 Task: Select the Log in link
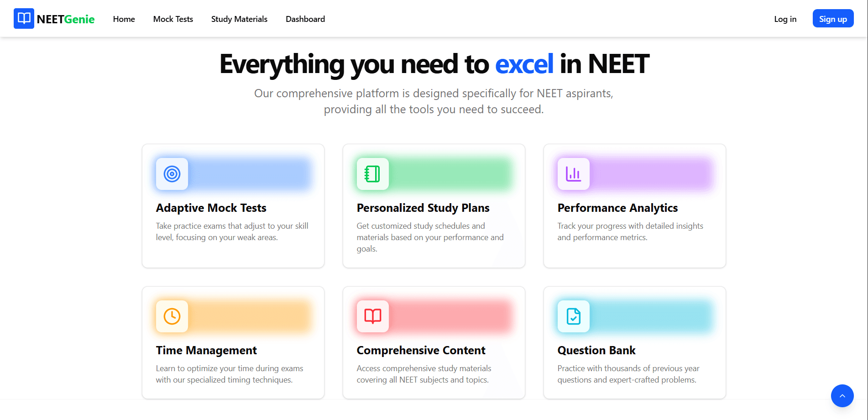pos(785,19)
